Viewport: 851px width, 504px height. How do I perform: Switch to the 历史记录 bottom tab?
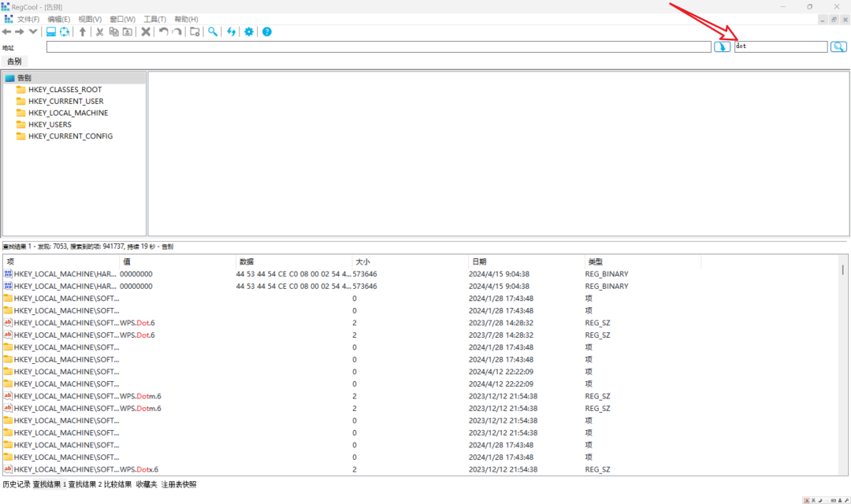click(x=17, y=484)
